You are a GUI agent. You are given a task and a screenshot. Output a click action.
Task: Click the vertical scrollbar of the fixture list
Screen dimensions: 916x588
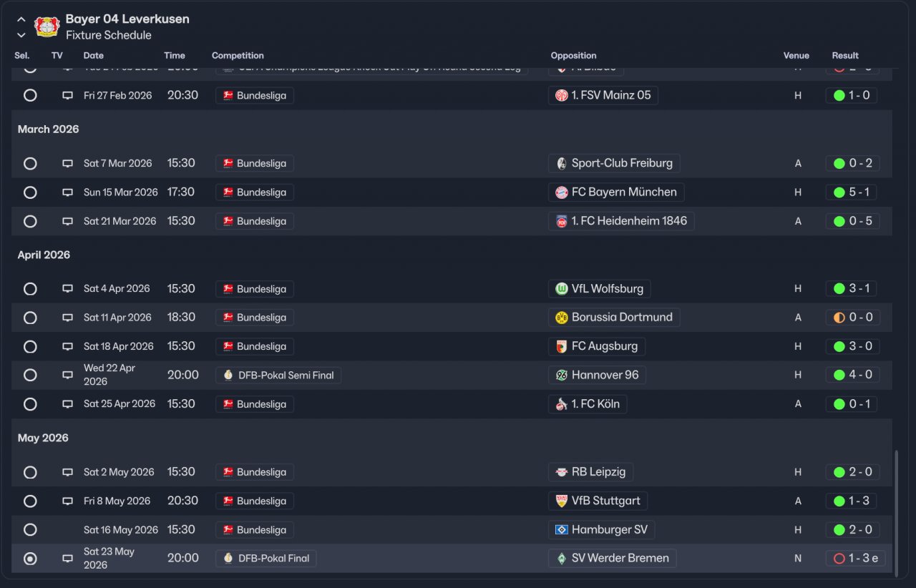(896, 509)
